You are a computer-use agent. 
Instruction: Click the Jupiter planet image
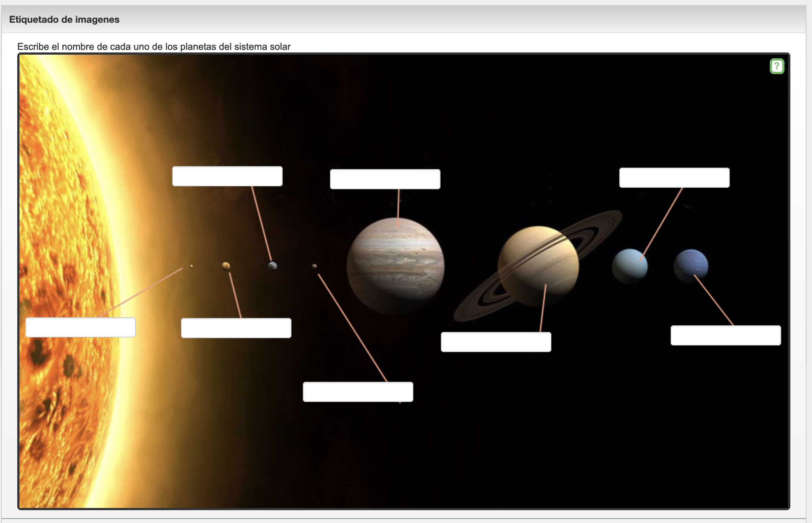coord(395,266)
